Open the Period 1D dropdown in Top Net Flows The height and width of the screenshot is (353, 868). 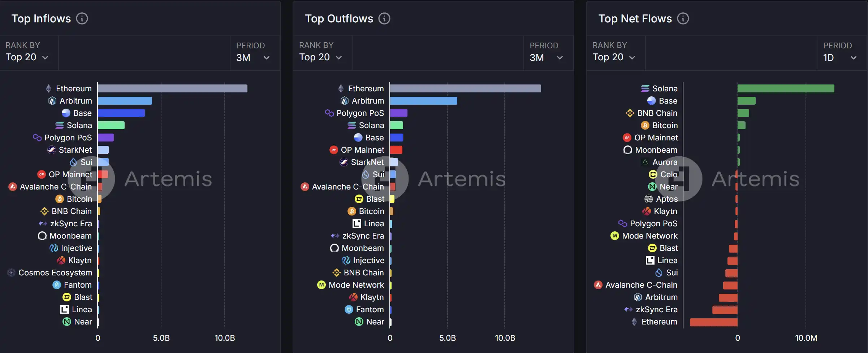click(x=839, y=58)
